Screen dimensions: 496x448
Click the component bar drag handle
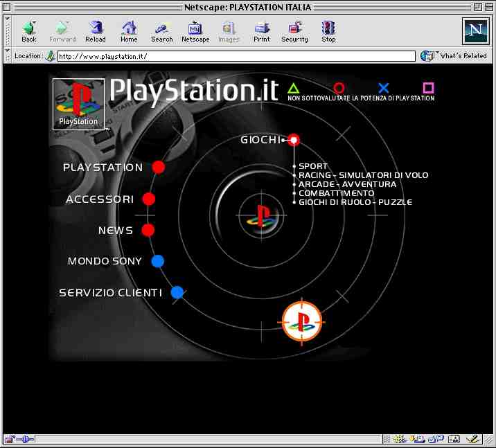coord(387,439)
